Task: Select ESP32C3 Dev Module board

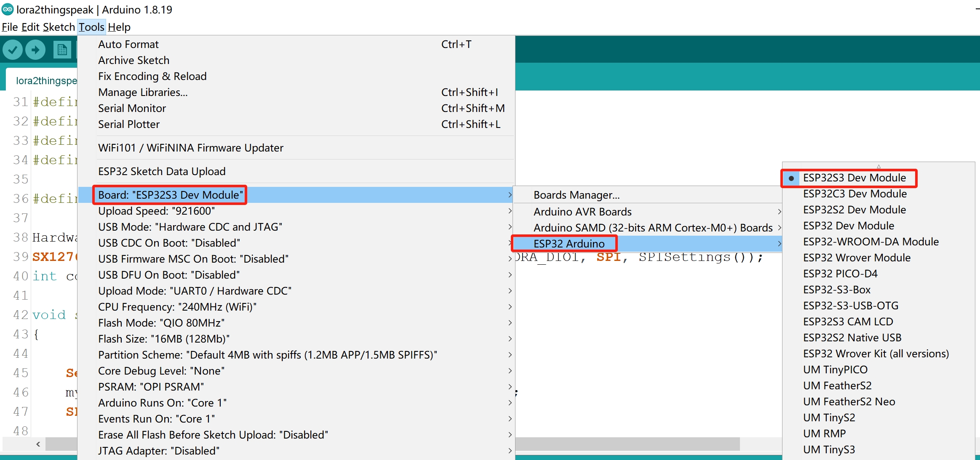Action: tap(879, 194)
